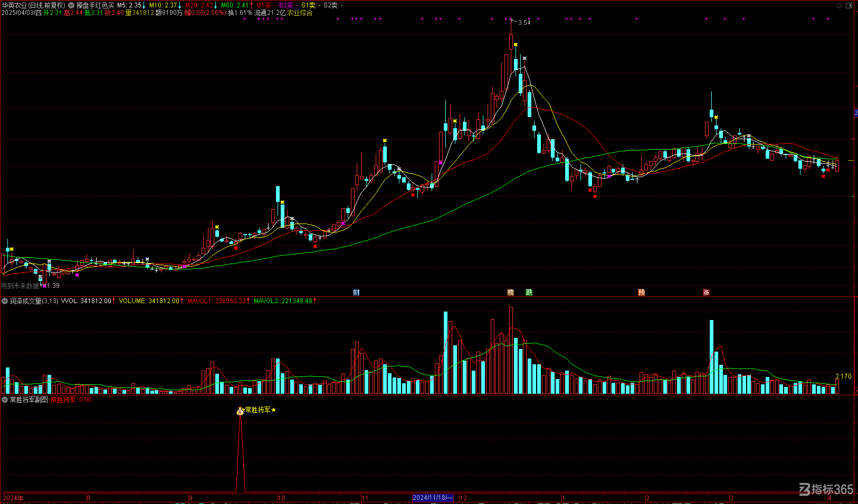Click the 2.170 volume axis label
The image size is (858, 504).
(x=843, y=376)
